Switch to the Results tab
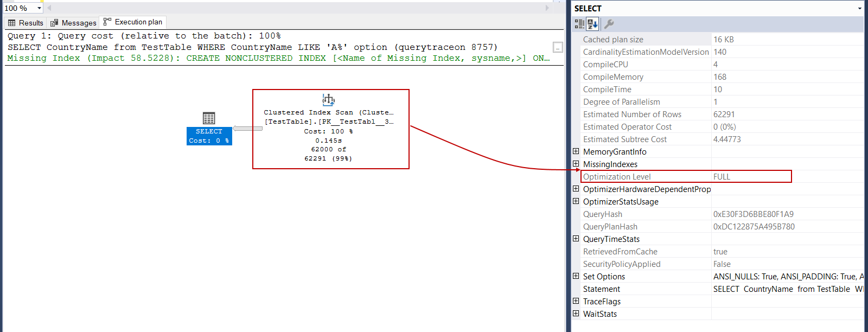This screenshot has width=868, height=332. pos(25,23)
